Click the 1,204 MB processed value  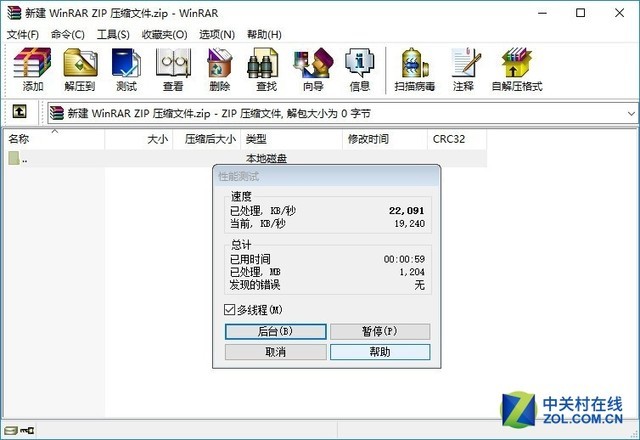click(x=412, y=272)
